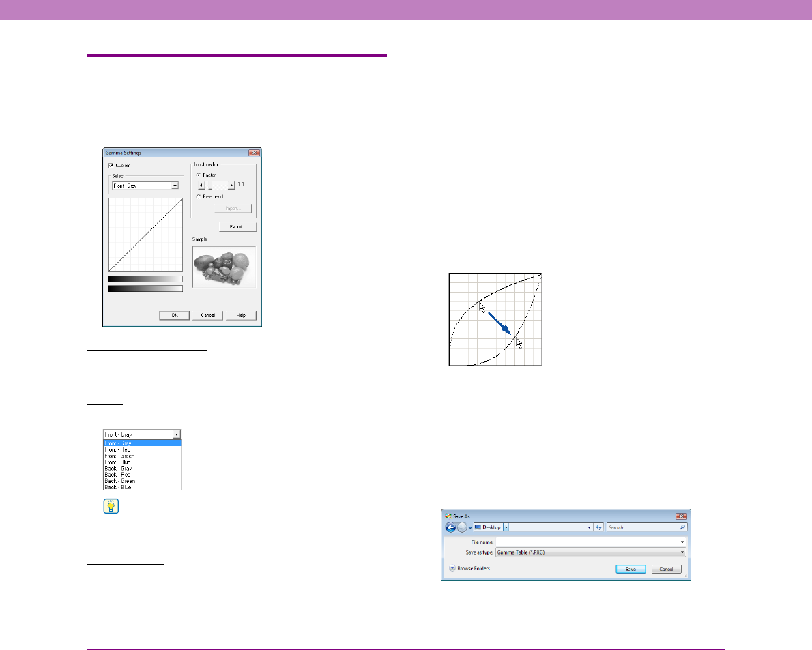
Task: Click the disabled Import button
Action: (x=233, y=208)
